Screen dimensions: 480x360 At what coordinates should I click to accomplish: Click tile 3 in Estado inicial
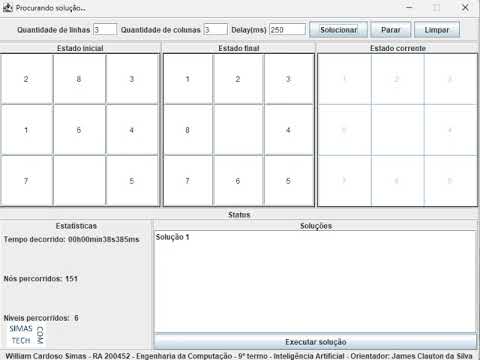[132, 79]
